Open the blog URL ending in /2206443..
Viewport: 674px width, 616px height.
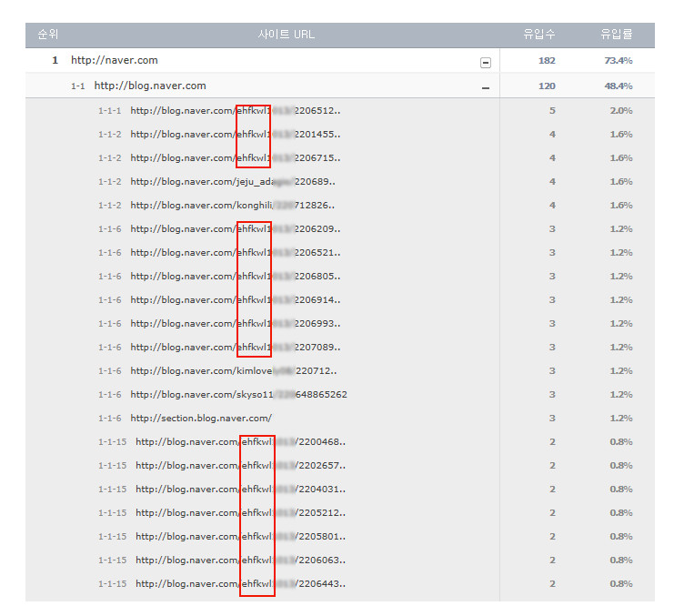240,583
